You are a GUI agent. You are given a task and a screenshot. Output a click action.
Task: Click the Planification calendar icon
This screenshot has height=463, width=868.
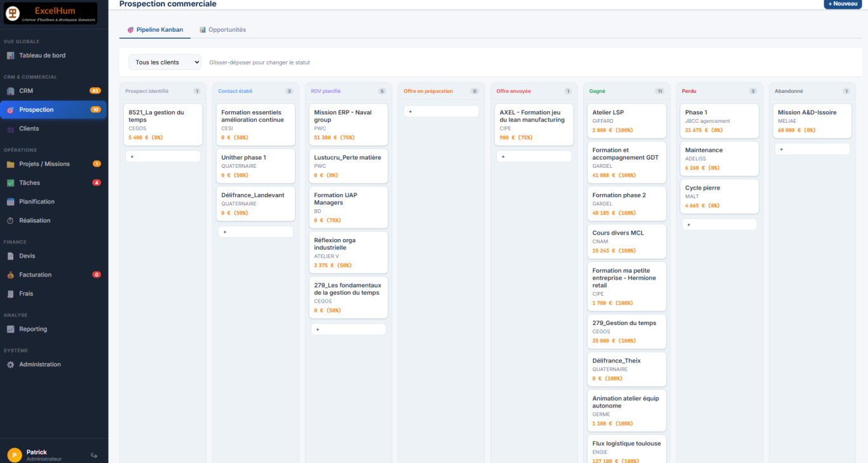tap(10, 202)
